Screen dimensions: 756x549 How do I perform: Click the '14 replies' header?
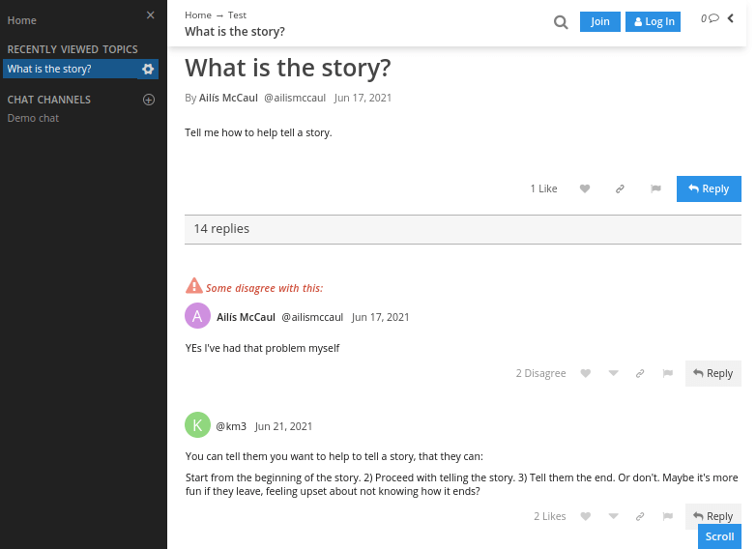point(221,229)
